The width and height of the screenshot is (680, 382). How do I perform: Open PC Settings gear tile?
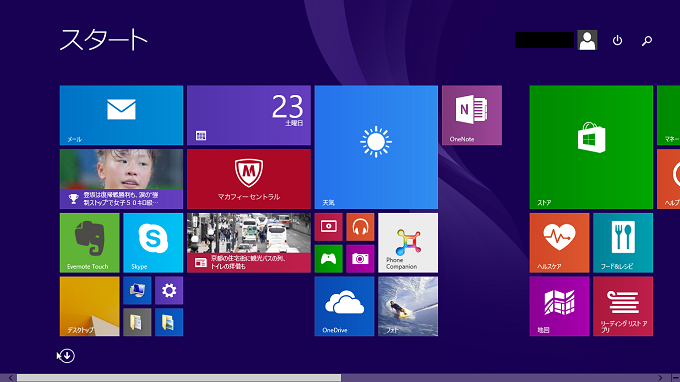point(169,291)
